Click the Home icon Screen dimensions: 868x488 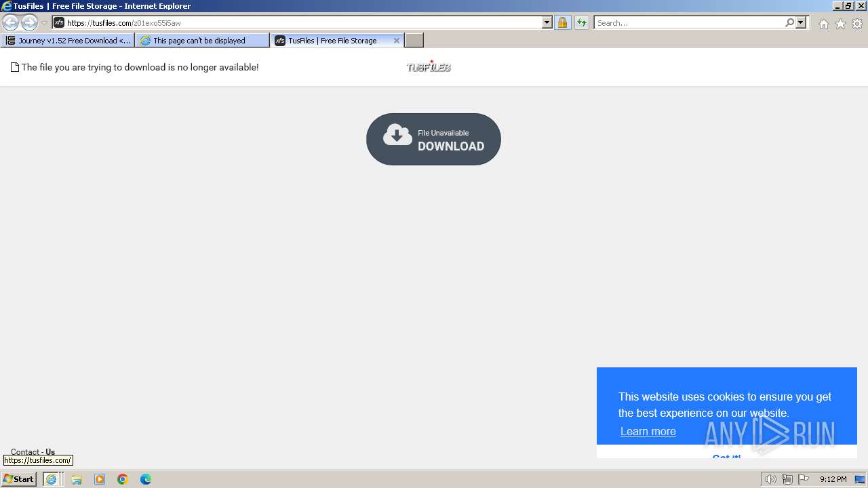tap(823, 24)
